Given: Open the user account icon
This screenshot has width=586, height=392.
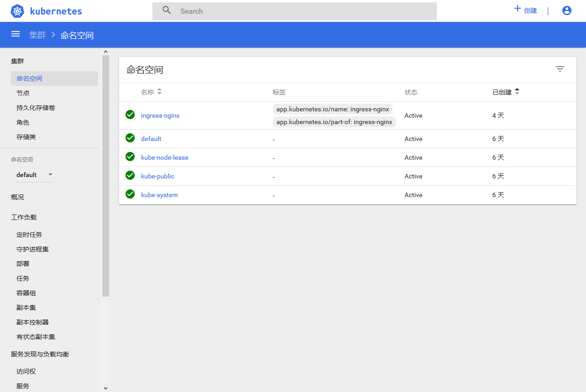Looking at the screenshot, I should coord(567,10).
